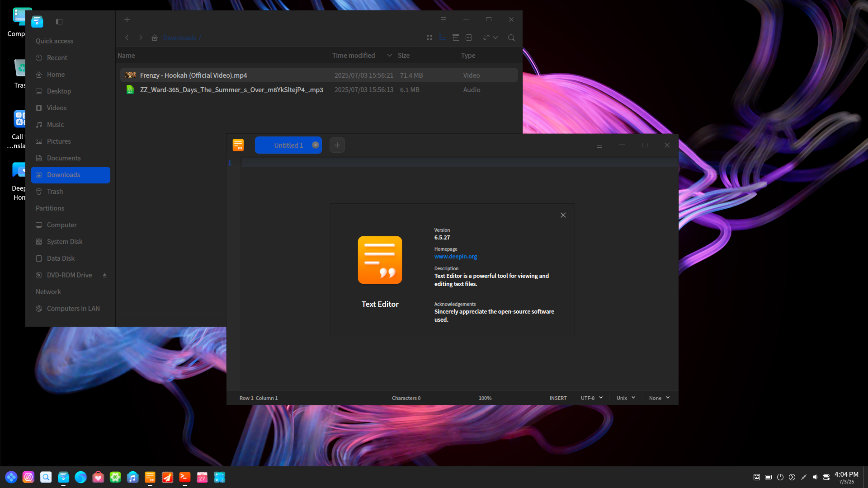Open Videos in the sidebar
Image resolution: width=868 pixels, height=488 pixels.
point(71,108)
